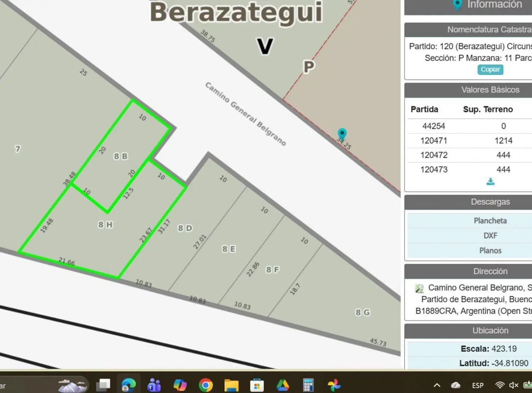
Task: Open Microsoft Store from the taskbar
Action: [257, 385]
